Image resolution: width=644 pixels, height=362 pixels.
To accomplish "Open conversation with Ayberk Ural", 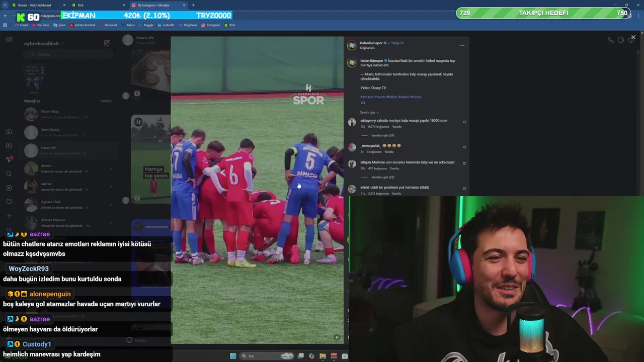I will tap(68, 205).
